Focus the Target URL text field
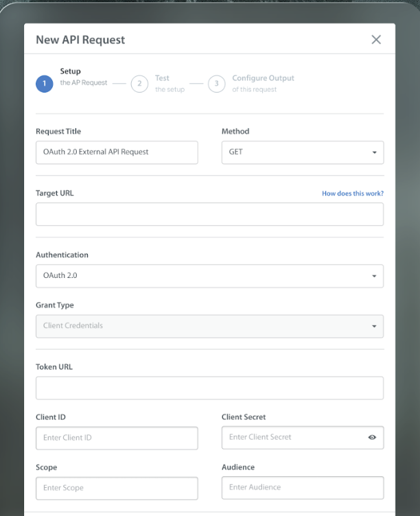Image resolution: width=420 pixels, height=516 pixels. pyautogui.click(x=209, y=214)
